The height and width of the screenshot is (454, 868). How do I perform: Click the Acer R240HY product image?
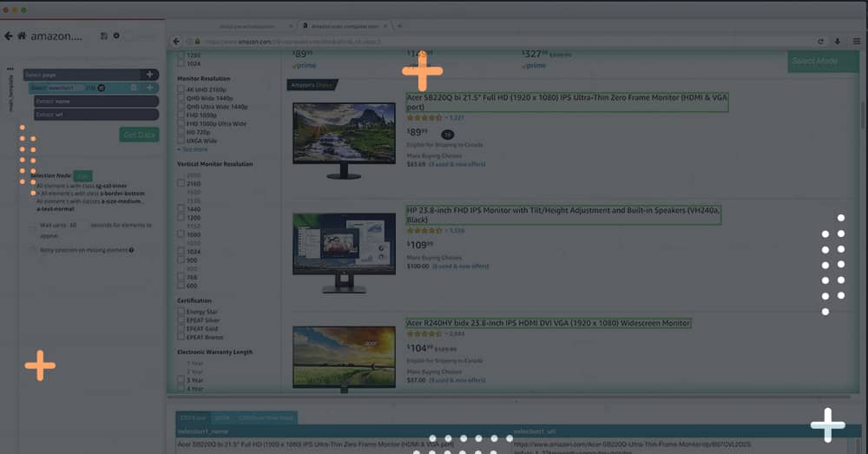[344, 359]
